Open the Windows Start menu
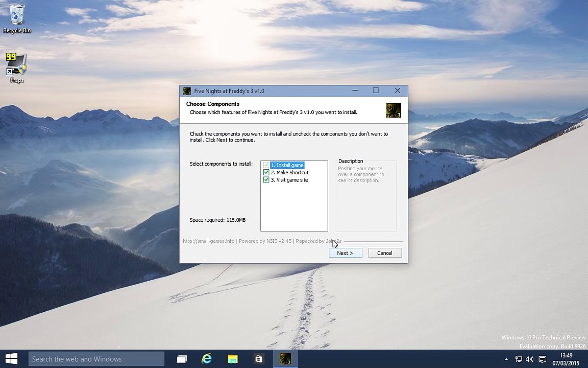Image resolution: width=588 pixels, height=368 pixels. 11,359
